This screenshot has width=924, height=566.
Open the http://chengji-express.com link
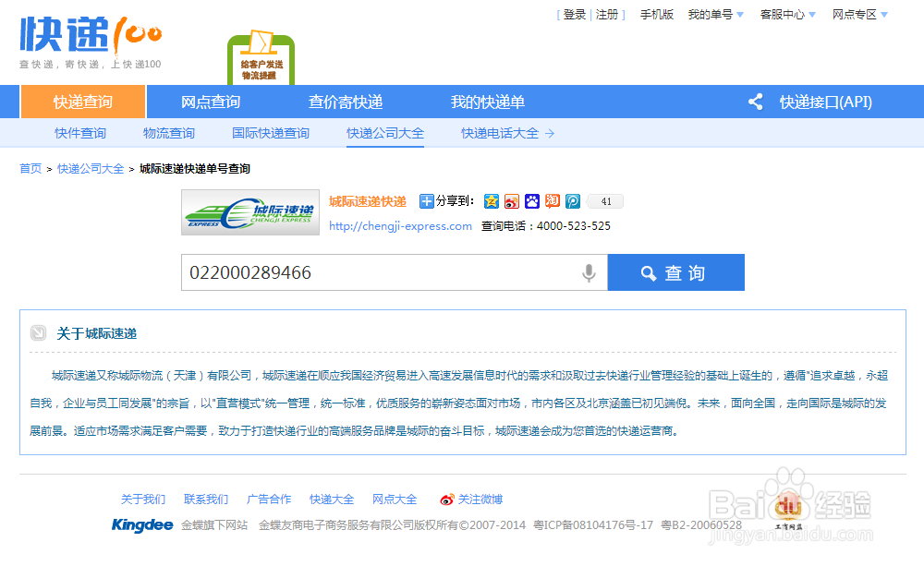(400, 226)
